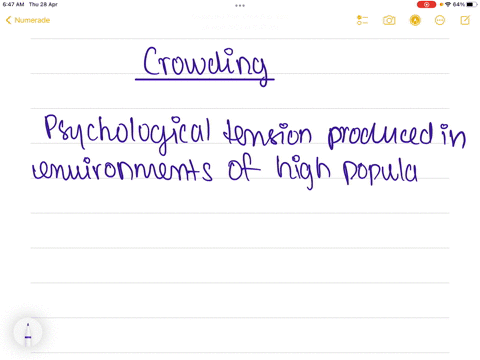Screen dimensions: 480x360
Task: Tap the Wi-Fi status icon
Action: pyautogui.click(x=448, y=4)
